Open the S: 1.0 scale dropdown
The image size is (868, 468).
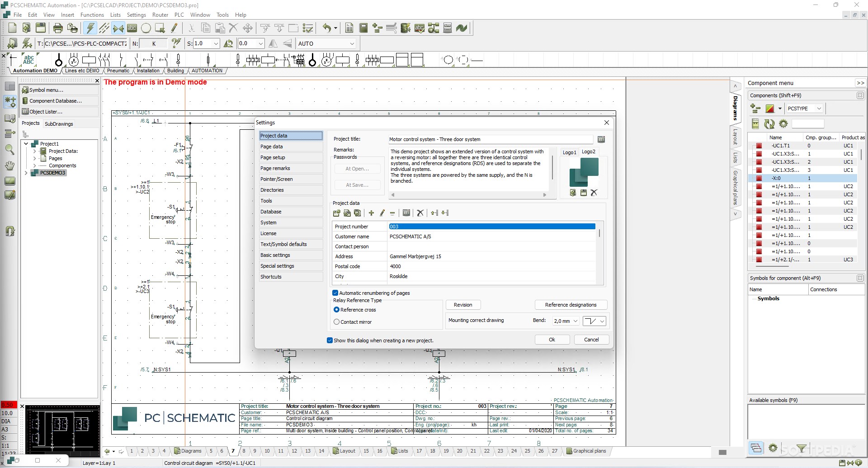pyautogui.click(x=216, y=43)
